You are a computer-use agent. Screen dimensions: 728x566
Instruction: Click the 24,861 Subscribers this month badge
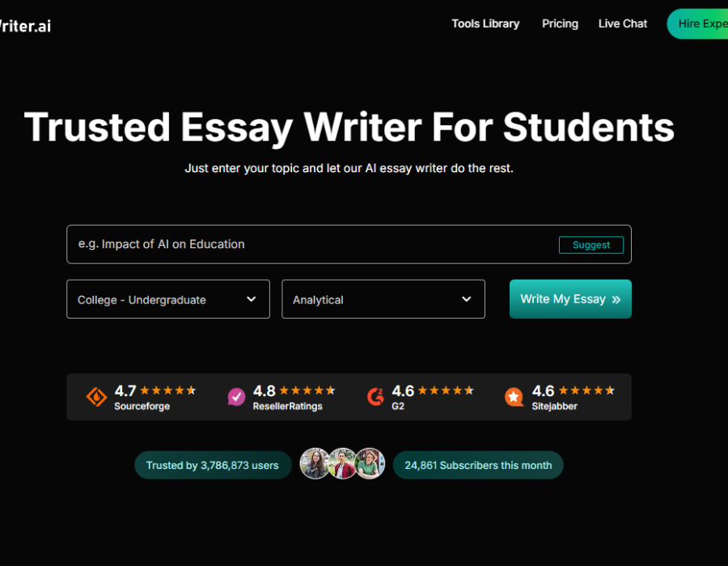point(478,465)
